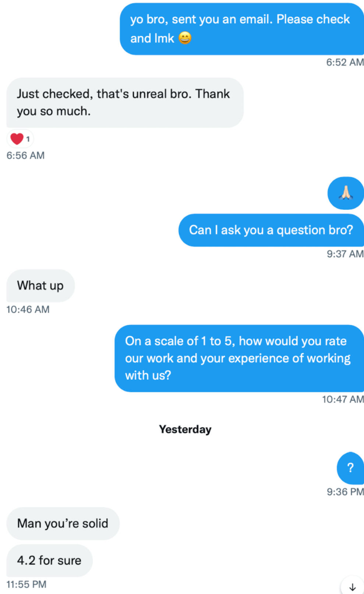Click the 6:56 AM timestamp
Viewport: 364px width, 594px height.
[x=25, y=156]
